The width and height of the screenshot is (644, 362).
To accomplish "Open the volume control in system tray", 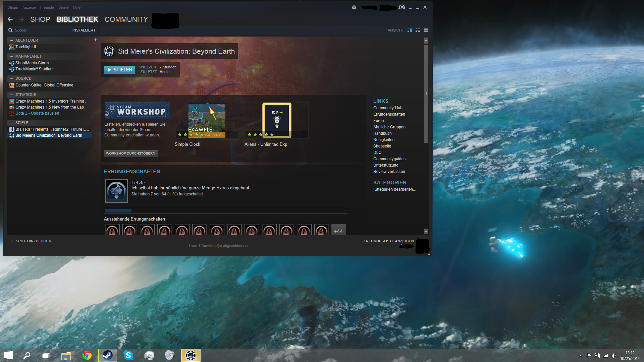I will pos(613,356).
